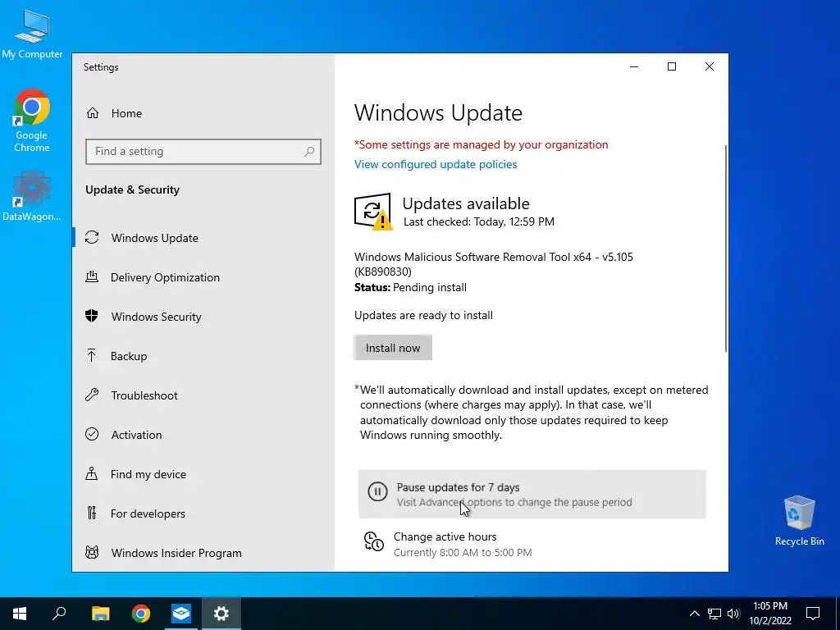Click the Settings gear on the taskbar
Viewport: 840px width, 630px height.
(221, 614)
